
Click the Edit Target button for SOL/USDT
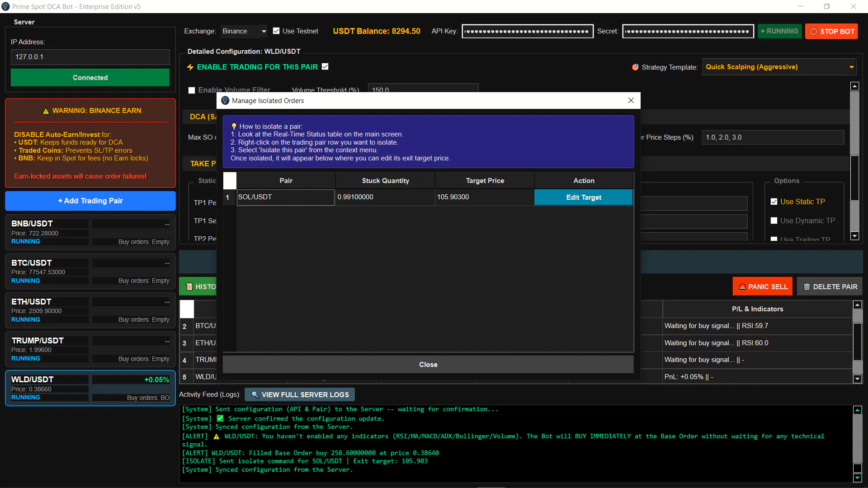tap(584, 197)
